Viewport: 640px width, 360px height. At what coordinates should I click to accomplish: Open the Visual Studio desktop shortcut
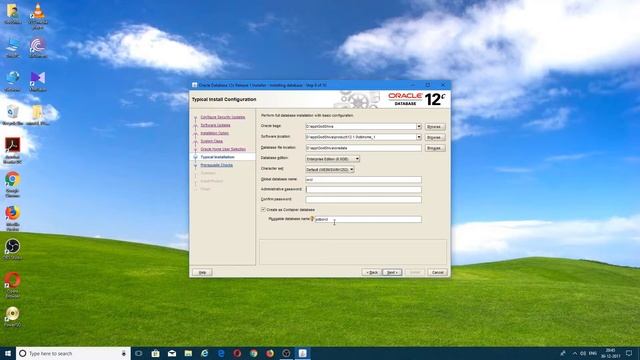pyautogui.click(x=38, y=81)
